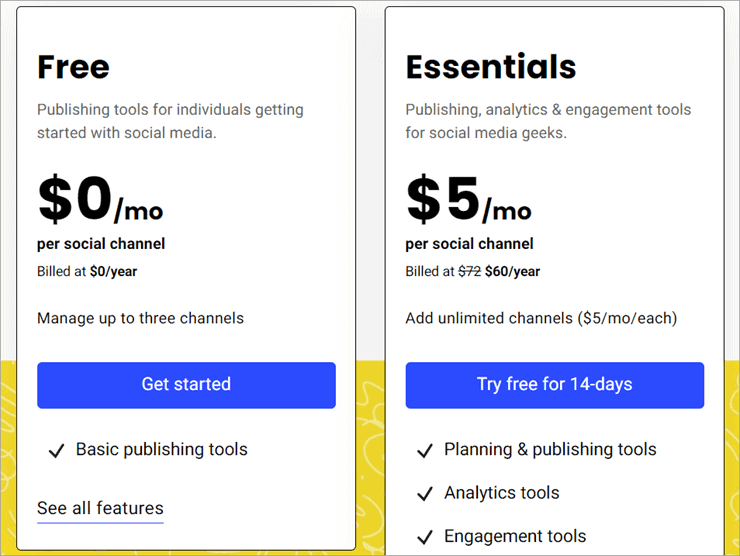Click the discounted $60/year price
The width and height of the screenshot is (740, 556).
[x=513, y=271]
